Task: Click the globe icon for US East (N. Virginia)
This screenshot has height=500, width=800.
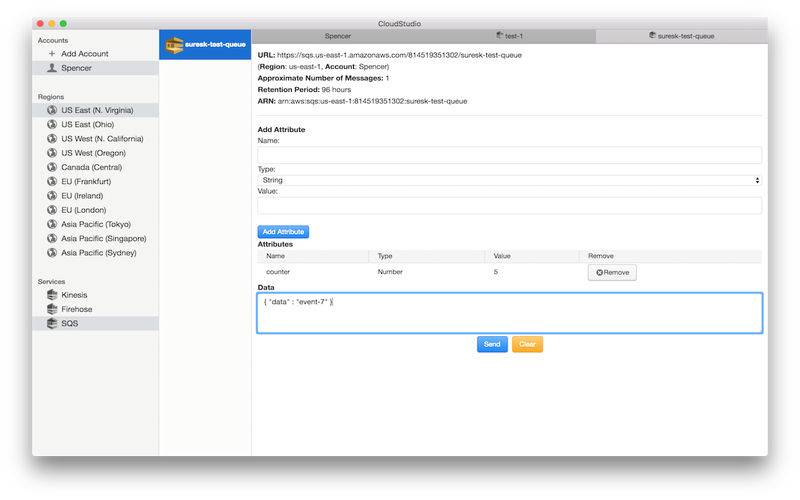Action: pos(52,110)
